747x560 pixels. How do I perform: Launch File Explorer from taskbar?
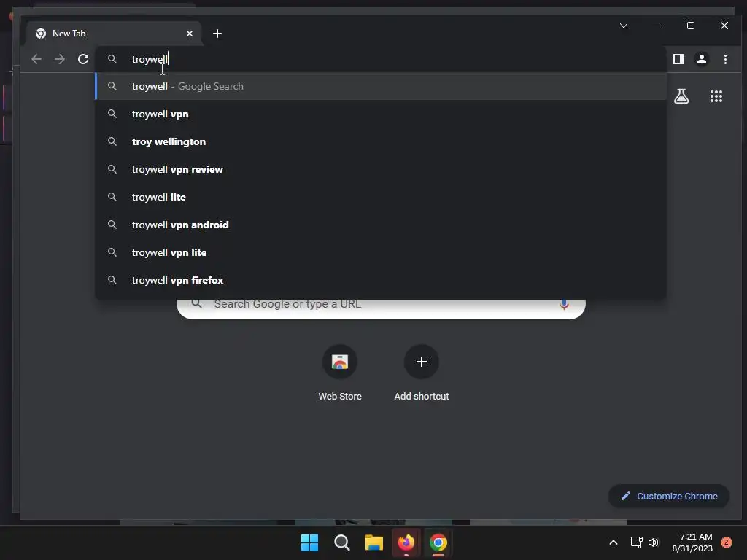coord(374,542)
